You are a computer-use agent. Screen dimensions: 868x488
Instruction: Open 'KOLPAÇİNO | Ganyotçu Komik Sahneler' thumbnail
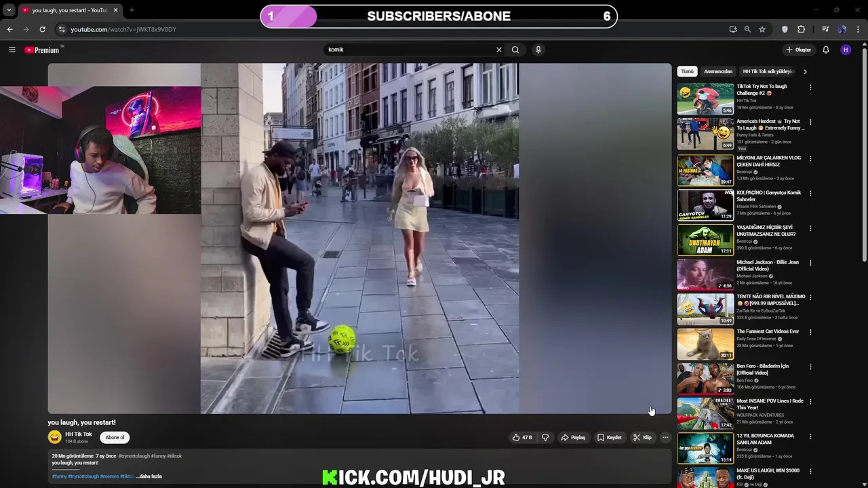point(705,205)
